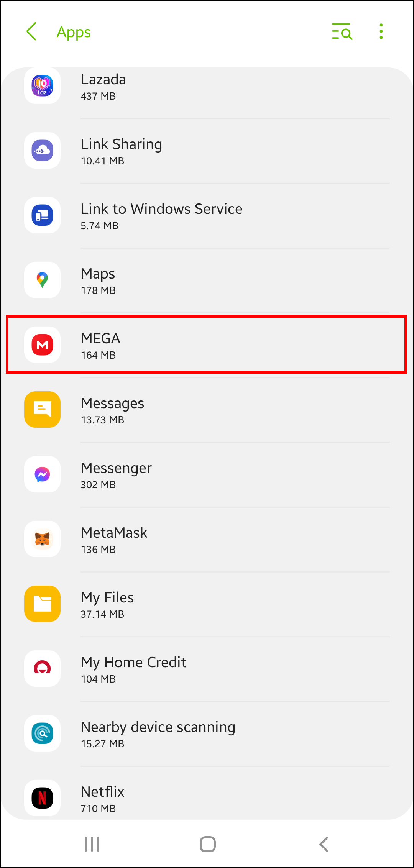The width and height of the screenshot is (414, 868).
Task: Open Link to Windows Service app info
Action: pos(161,215)
